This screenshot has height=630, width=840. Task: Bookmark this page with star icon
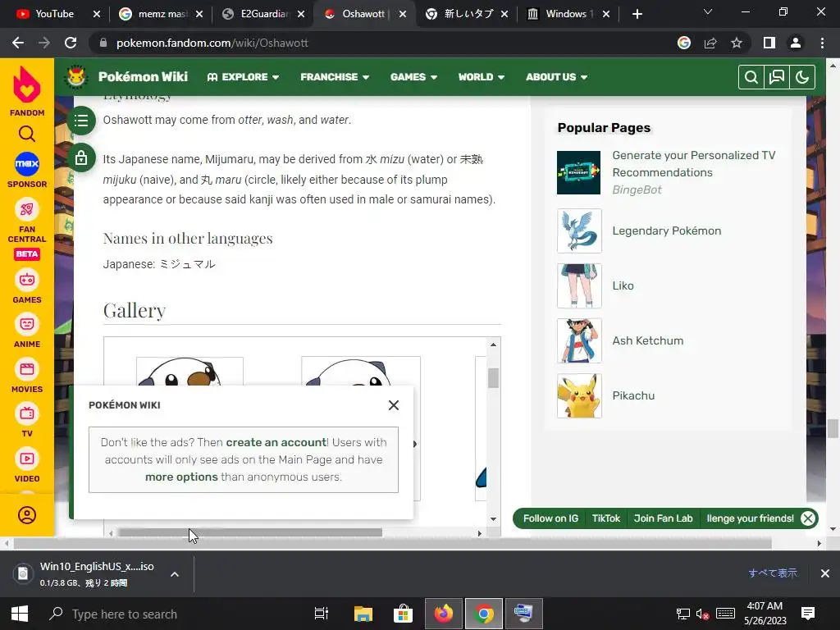tap(737, 43)
